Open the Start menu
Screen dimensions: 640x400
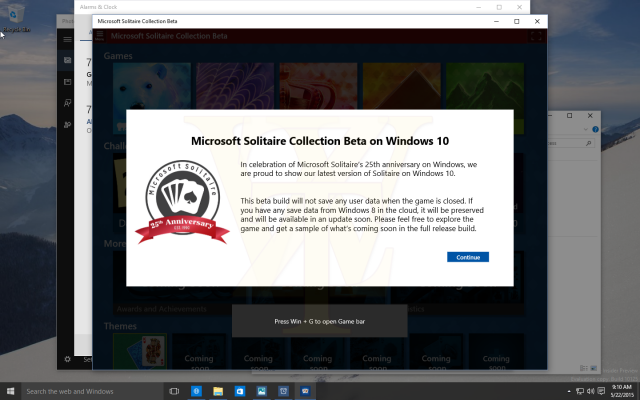[x=10, y=391]
